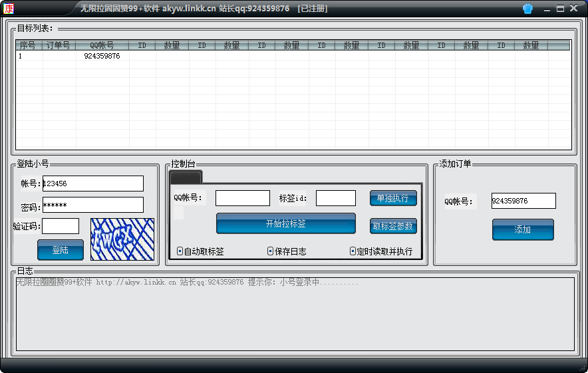Viewport: 588px width, 373px height.
Task: Click 添加 to add order
Action: click(x=523, y=229)
